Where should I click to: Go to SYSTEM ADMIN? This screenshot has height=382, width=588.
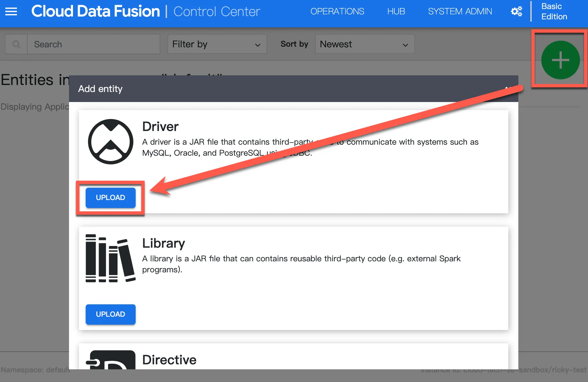point(460,11)
